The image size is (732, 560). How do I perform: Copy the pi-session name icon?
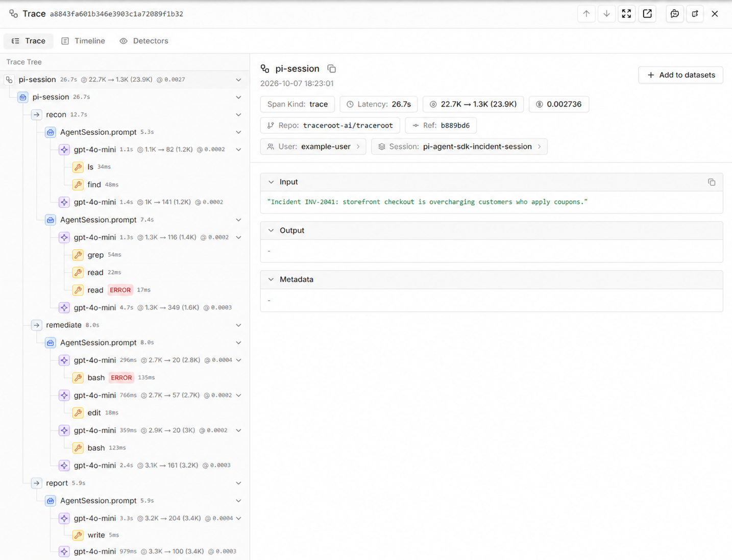tap(331, 68)
